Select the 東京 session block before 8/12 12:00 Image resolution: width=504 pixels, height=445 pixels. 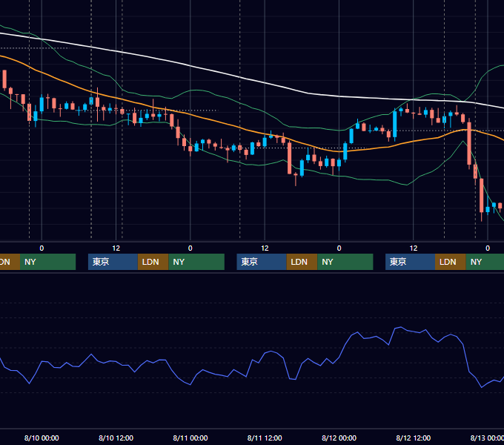[x=410, y=262]
